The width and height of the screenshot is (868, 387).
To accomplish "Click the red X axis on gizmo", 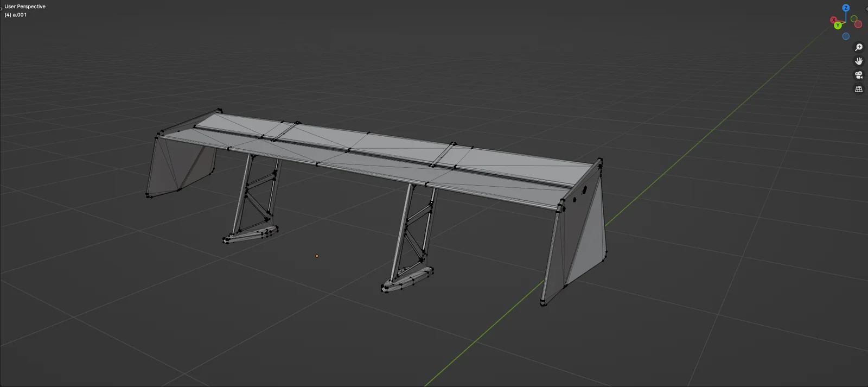I will (x=834, y=20).
